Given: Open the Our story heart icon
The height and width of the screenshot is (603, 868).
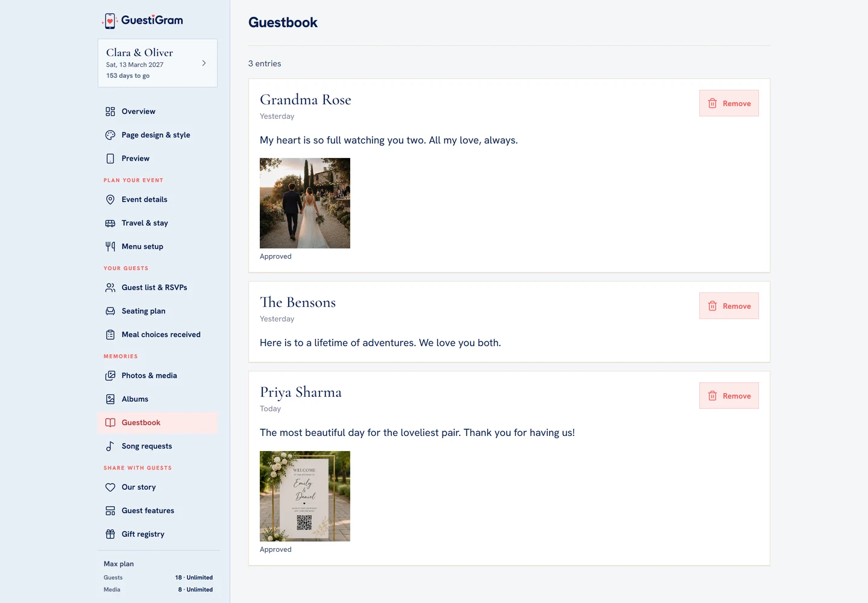Looking at the screenshot, I should click(110, 487).
